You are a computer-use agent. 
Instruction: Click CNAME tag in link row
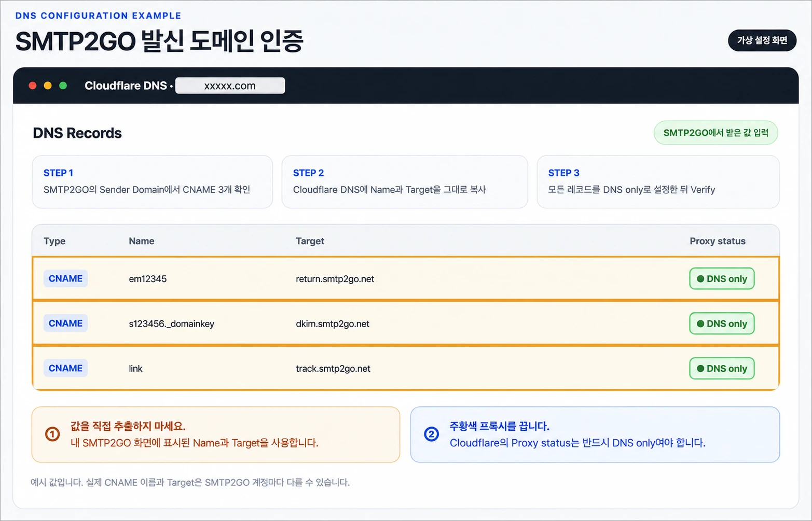[65, 368]
